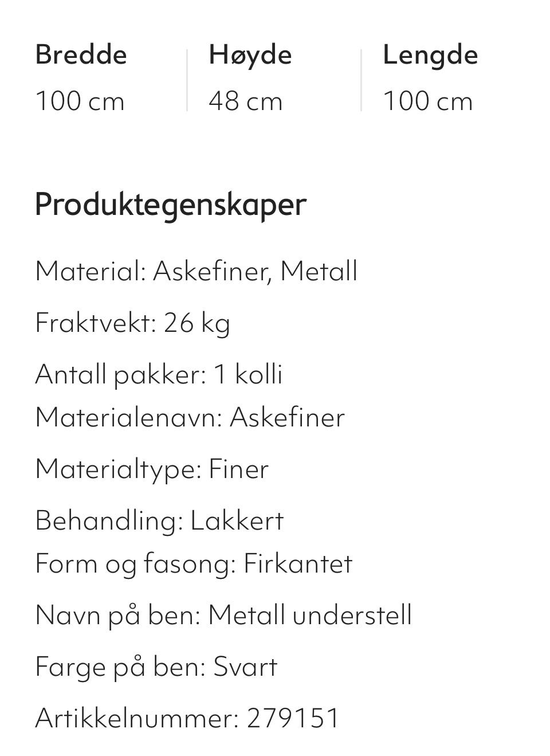Click the Material: Askefiner, Metall line
Viewport: 550px width, 756px height.
coord(197,271)
